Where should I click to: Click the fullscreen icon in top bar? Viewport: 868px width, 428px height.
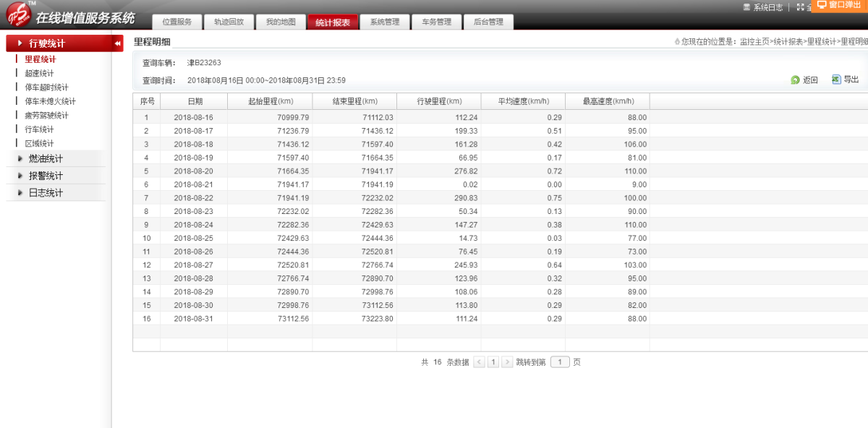point(800,7)
